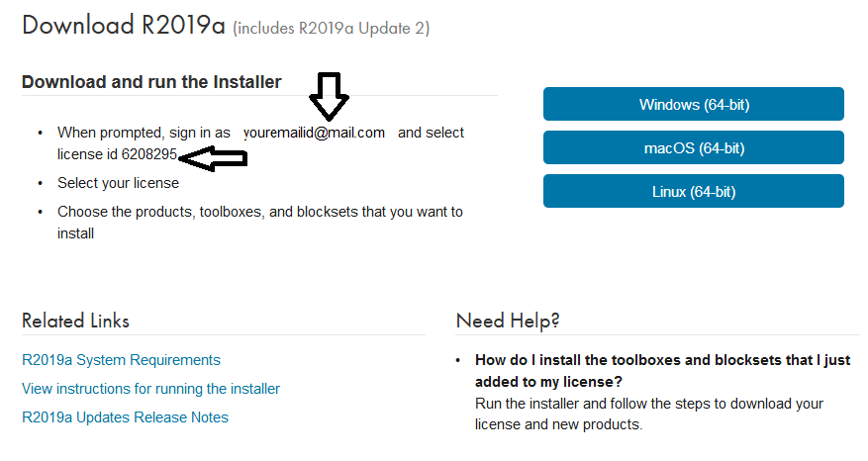Image resolution: width=868 pixels, height=461 pixels.
Task: Click the 'Choose the products, toolboxes' bullet text
Action: tap(259, 212)
